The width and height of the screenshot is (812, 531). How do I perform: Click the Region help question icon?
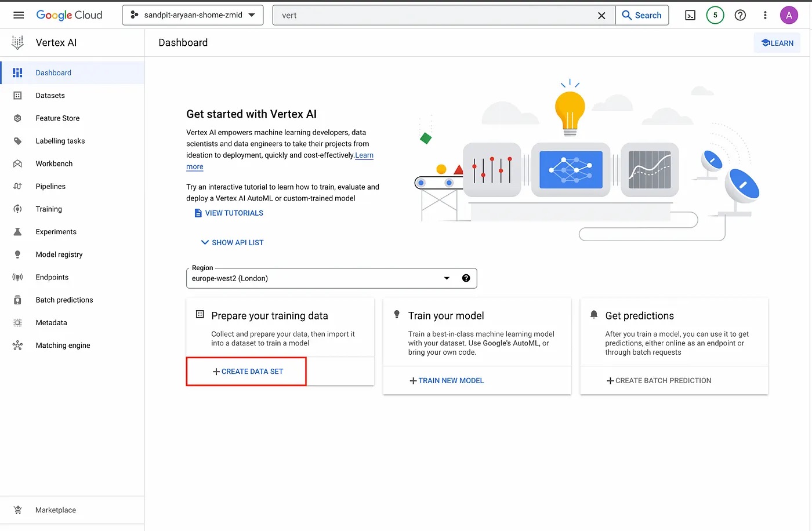coord(466,278)
